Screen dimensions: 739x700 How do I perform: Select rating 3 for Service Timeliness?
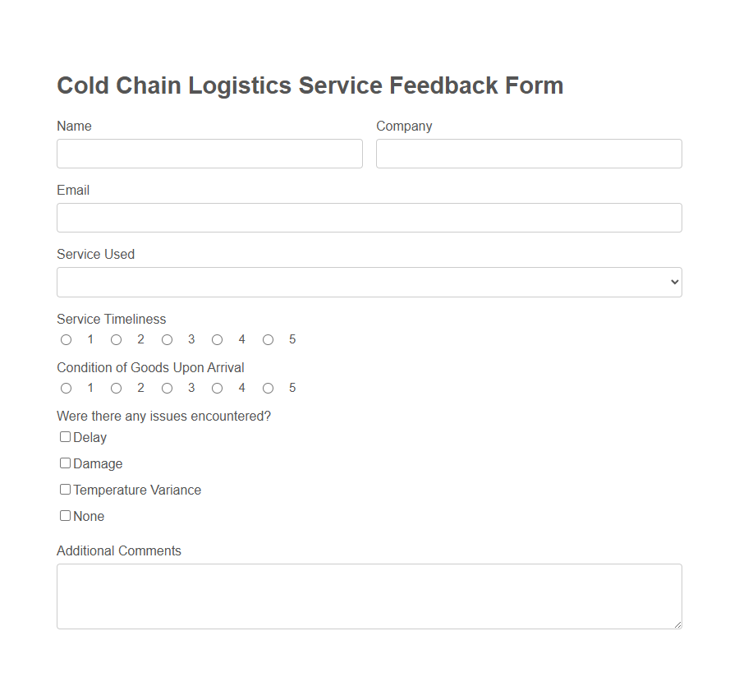[167, 339]
